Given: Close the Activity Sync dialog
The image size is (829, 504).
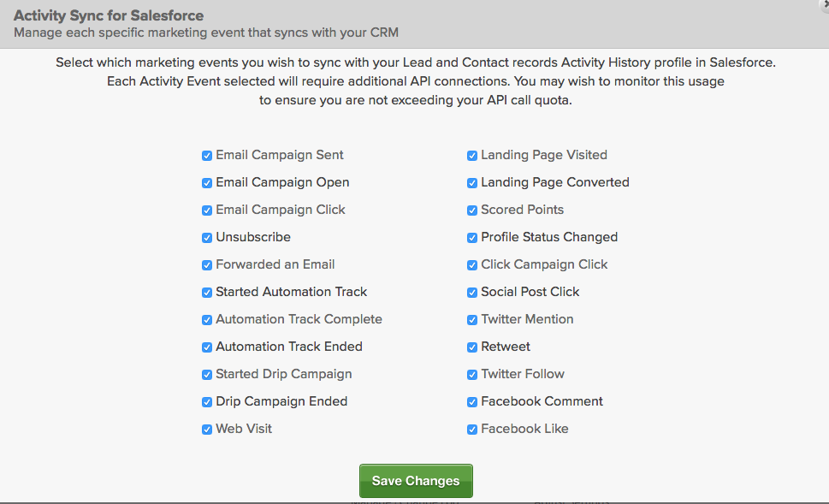Looking at the screenshot, I should click(824, 4).
